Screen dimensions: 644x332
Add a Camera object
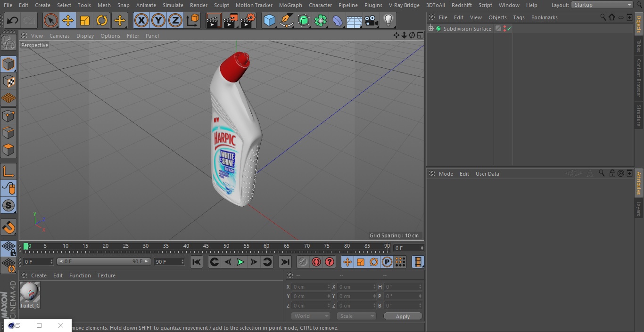pos(372,20)
